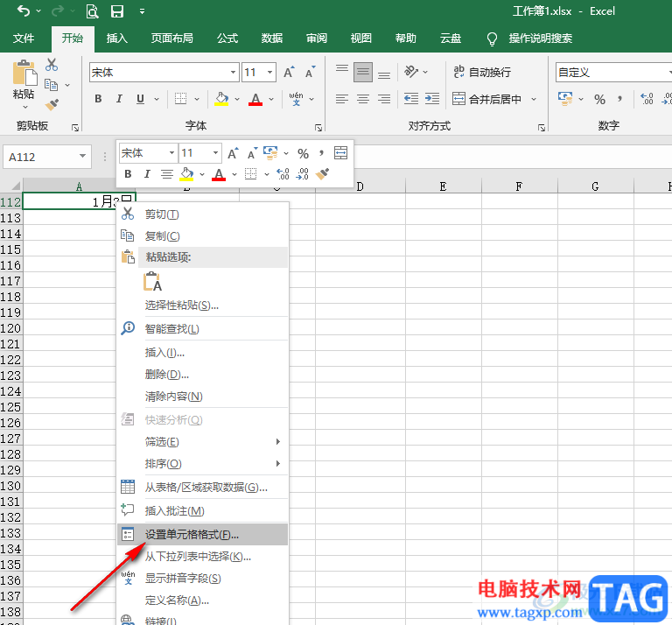The width and height of the screenshot is (672, 625).
Task: Toggle middle vertical alignment
Action: pyautogui.click(x=363, y=72)
